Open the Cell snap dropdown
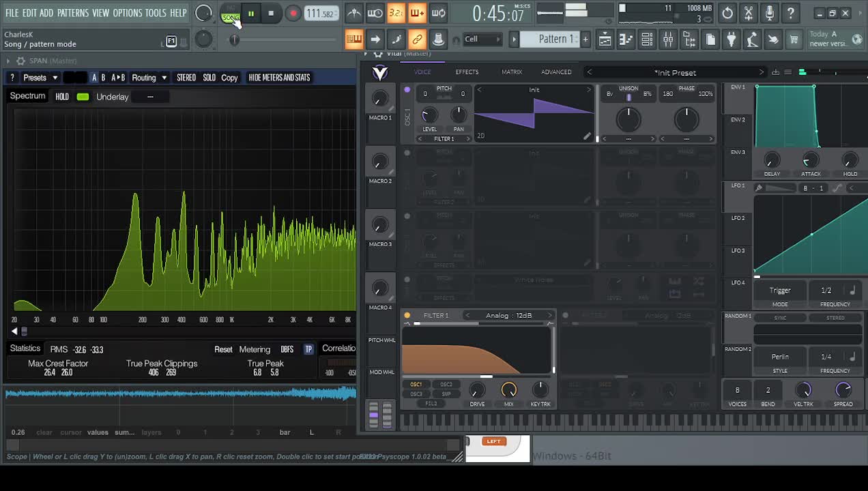Screen dimensions: 868x491 [x=482, y=39]
